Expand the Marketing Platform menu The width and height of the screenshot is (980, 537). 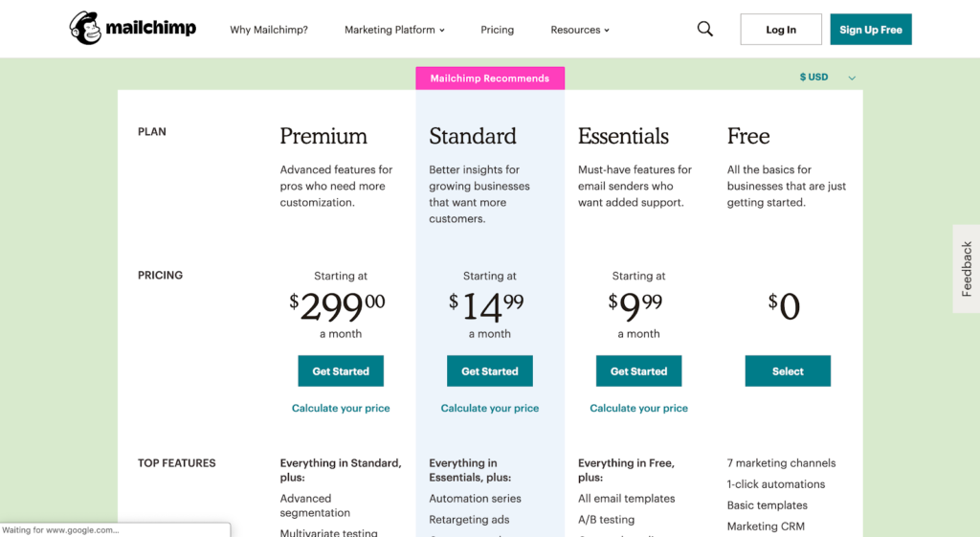click(394, 30)
